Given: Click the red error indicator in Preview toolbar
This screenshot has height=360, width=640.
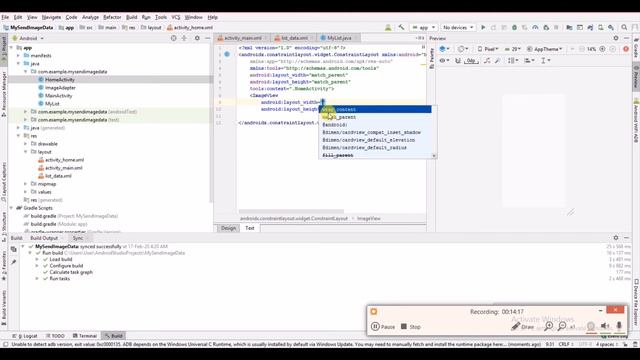Looking at the screenshot, I should (x=626, y=49).
